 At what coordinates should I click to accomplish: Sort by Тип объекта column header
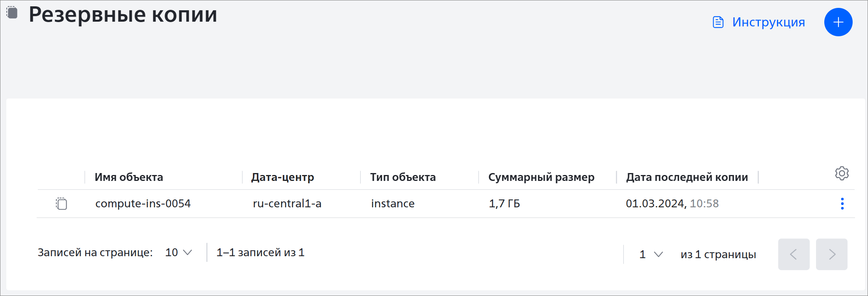point(403,177)
